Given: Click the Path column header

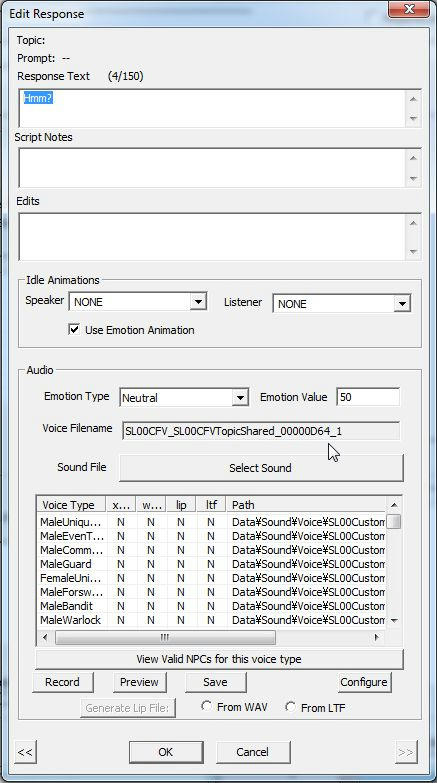Looking at the screenshot, I should click(306, 505).
